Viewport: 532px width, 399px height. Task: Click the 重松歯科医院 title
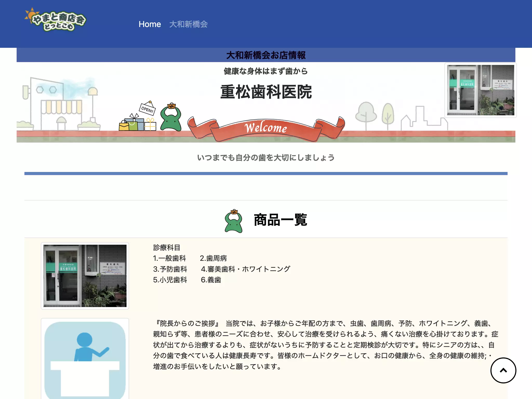[266, 92]
